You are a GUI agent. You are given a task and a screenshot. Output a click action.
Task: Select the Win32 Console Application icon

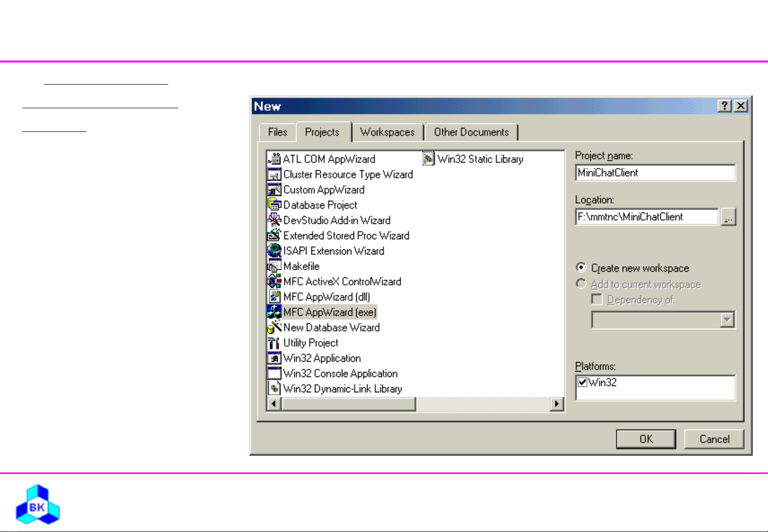tap(274, 373)
